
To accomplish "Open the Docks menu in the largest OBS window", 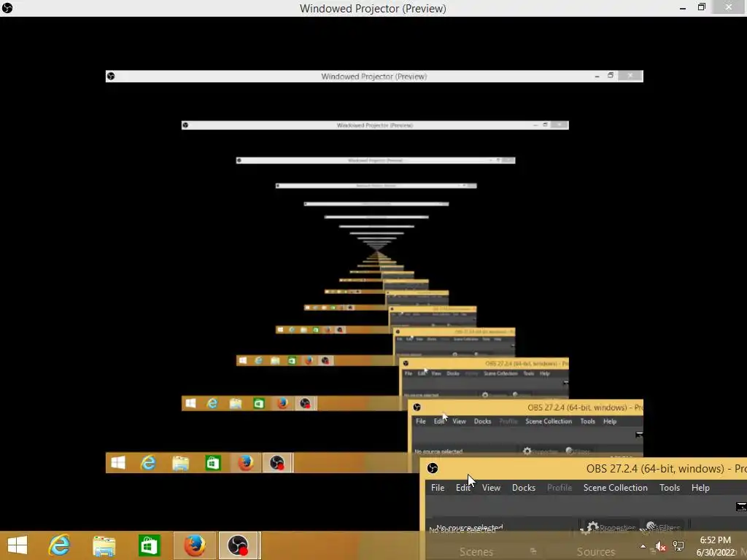I will [x=524, y=488].
